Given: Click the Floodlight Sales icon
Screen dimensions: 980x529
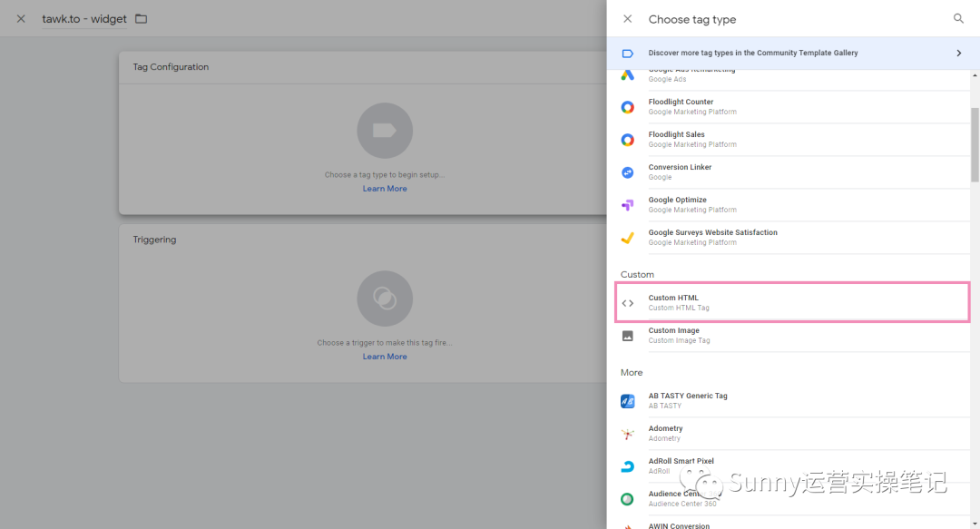Looking at the screenshot, I should click(628, 140).
